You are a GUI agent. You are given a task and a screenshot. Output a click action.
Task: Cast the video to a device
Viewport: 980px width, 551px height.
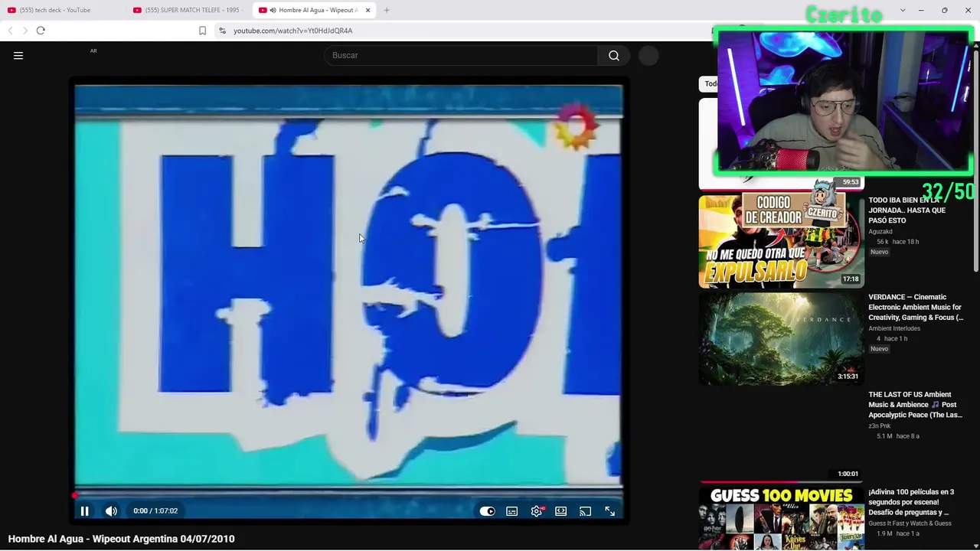tap(586, 511)
